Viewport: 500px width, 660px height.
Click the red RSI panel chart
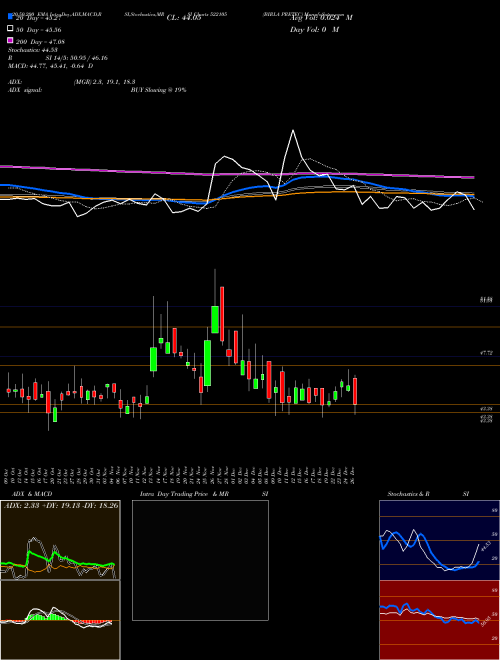pos(439,620)
